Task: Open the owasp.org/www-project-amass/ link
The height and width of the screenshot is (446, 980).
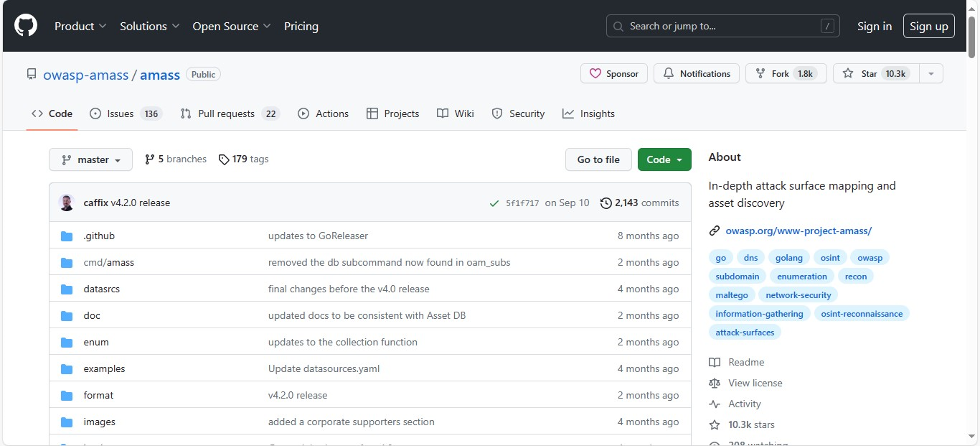Action: [798, 231]
